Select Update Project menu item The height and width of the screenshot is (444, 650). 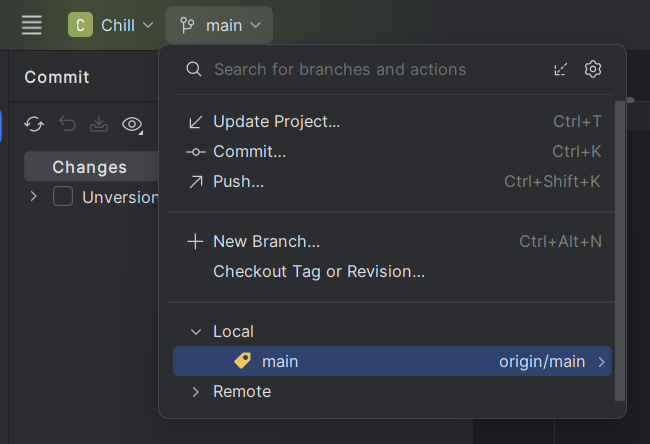(277, 121)
